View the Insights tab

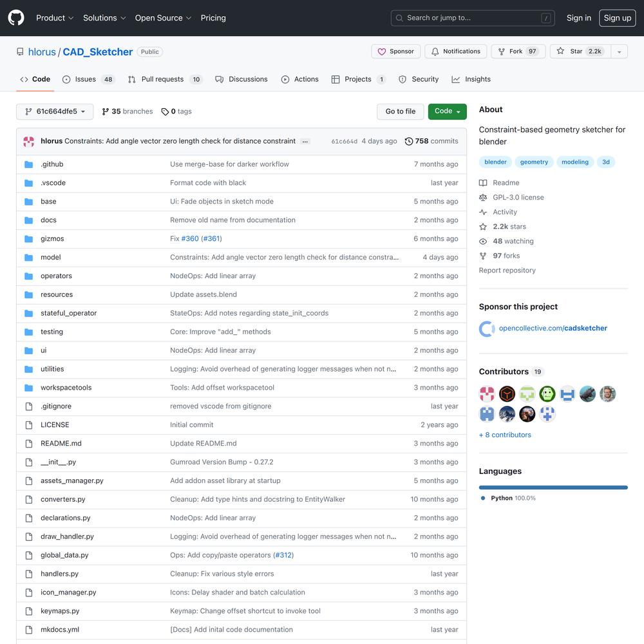pyautogui.click(x=471, y=79)
